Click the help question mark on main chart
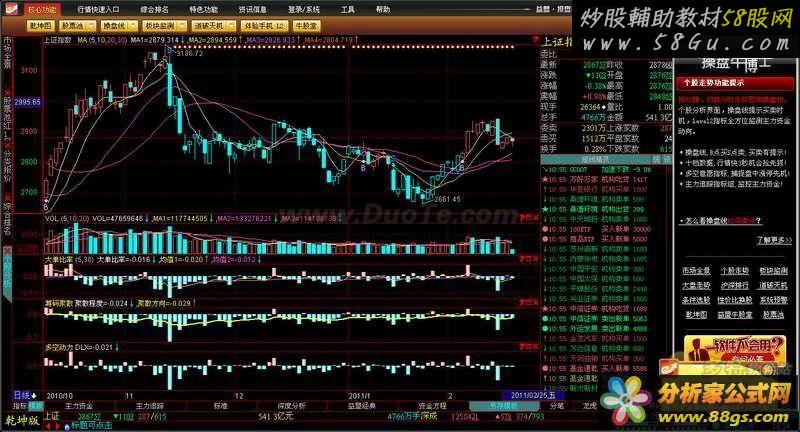 pos(535,39)
